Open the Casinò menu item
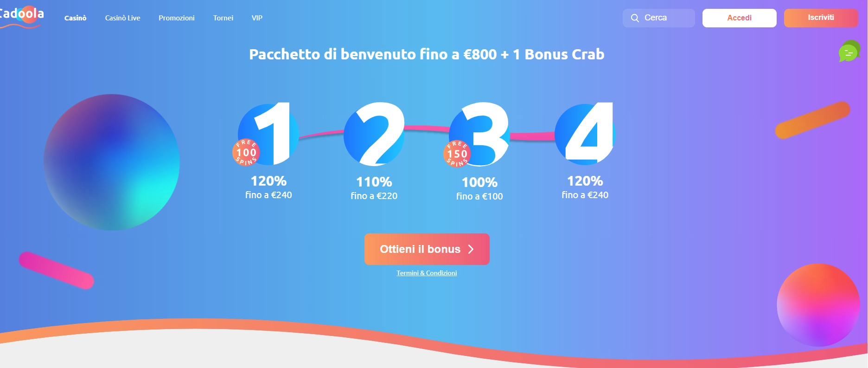The height and width of the screenshot is (368, 868). (x=75, y=18)
